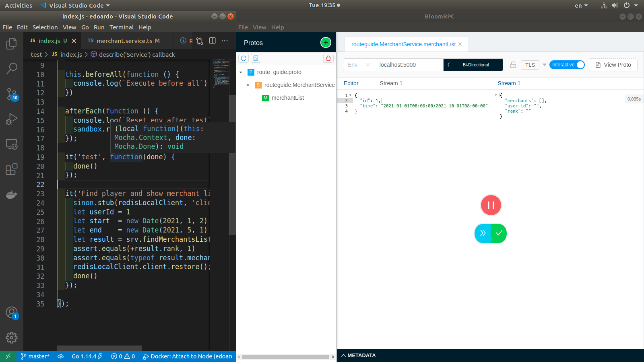Screen dimensions: 644x362
Task: Click the TLS padlock icon
Action: point(513,65)
